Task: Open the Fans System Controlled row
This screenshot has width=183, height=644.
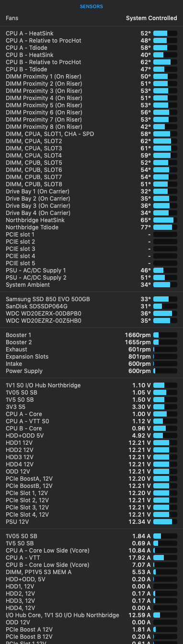Action: tap(91, 18)
